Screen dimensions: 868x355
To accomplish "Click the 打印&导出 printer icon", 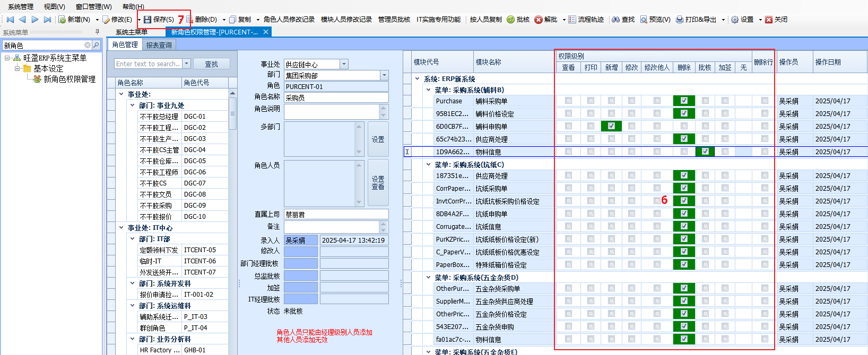I will [679, 20].
